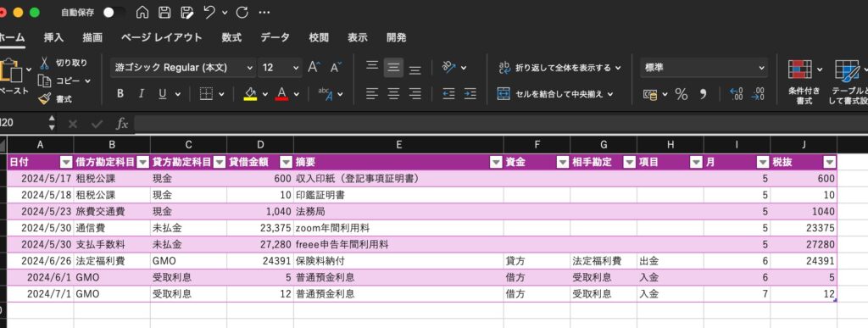
Task: Increase decimal places
Action: pos(737,94)
